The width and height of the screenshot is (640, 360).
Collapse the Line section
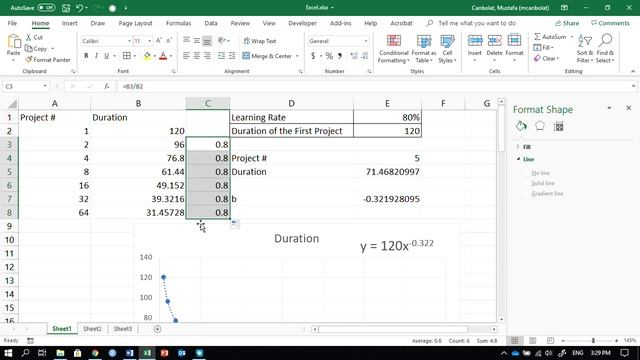518,159
